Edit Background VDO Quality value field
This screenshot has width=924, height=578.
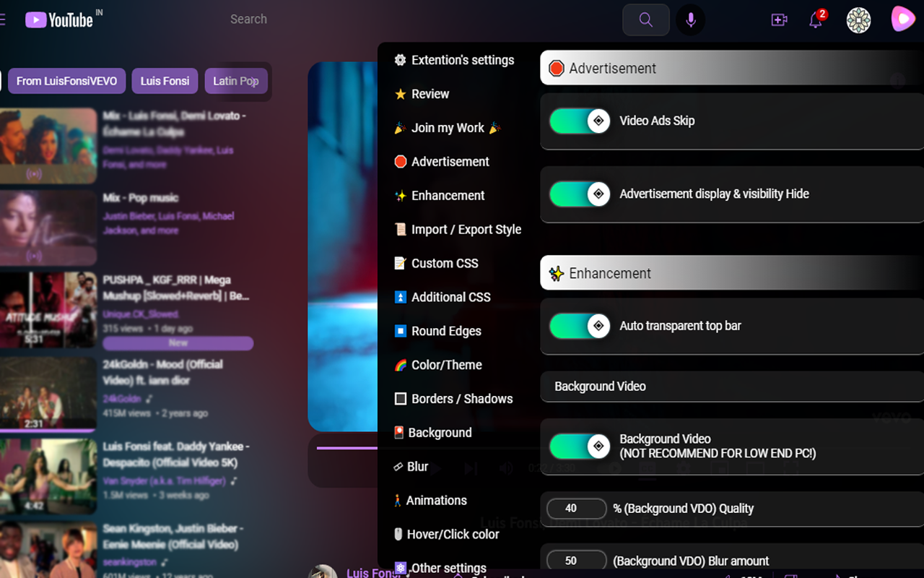pyautogui.click(x=577, y=508)
